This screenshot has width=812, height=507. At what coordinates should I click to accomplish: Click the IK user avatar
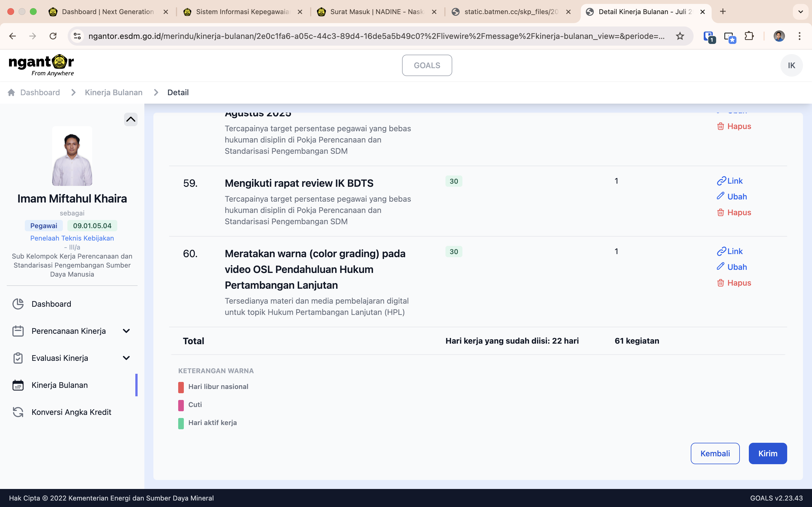coord(791,65)
